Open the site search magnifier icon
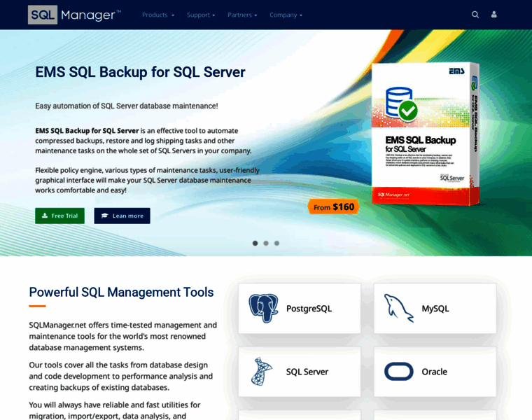532x420 pixels. 475,15
